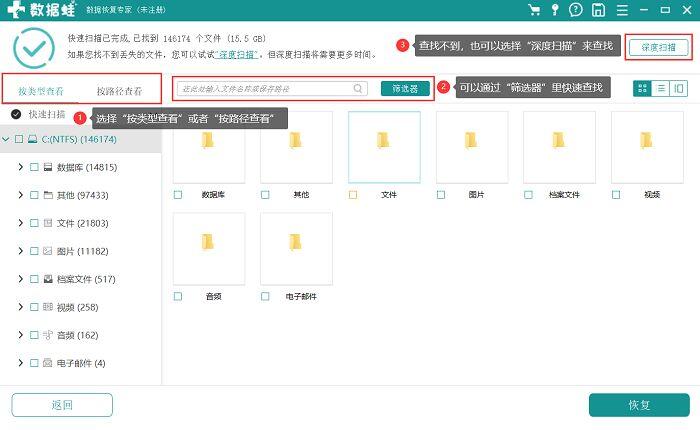Check the 图片 (11182) tree checkbox
Image resolution: width=700 pixels, height=430 pixels.
pos(34,251)
